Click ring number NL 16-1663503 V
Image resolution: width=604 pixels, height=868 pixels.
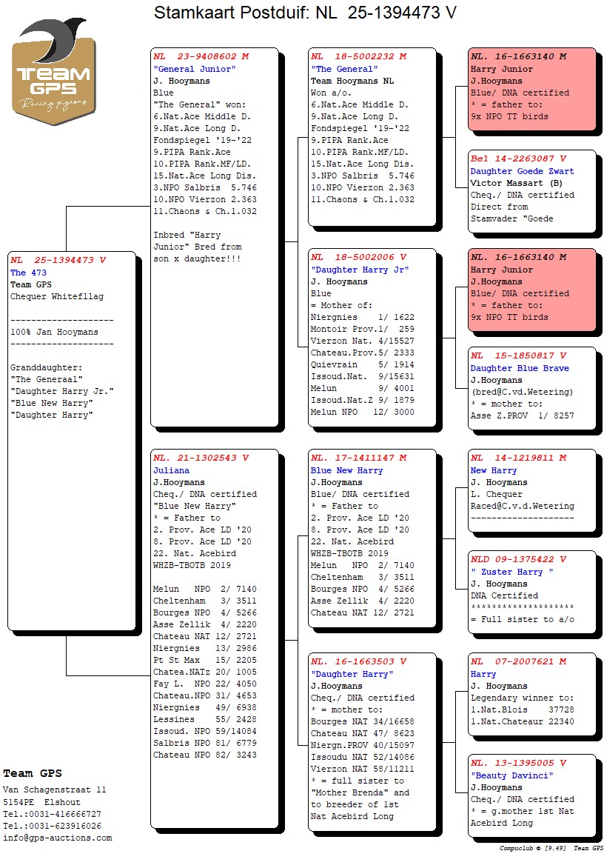(x=359, y=661)
